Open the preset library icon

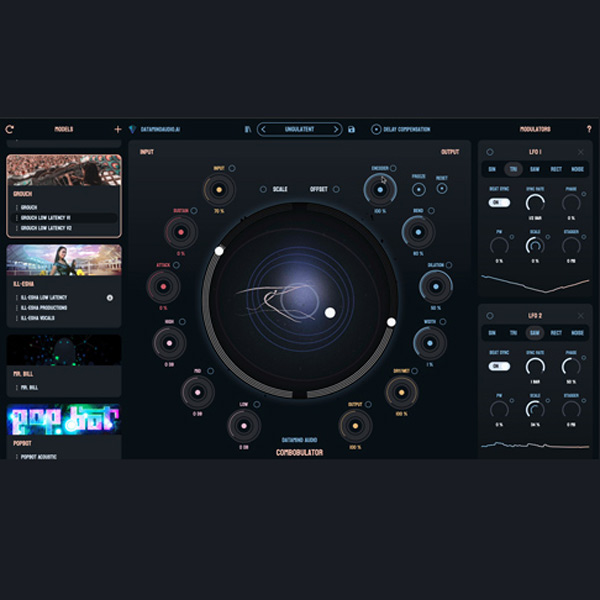pos(248,129)
